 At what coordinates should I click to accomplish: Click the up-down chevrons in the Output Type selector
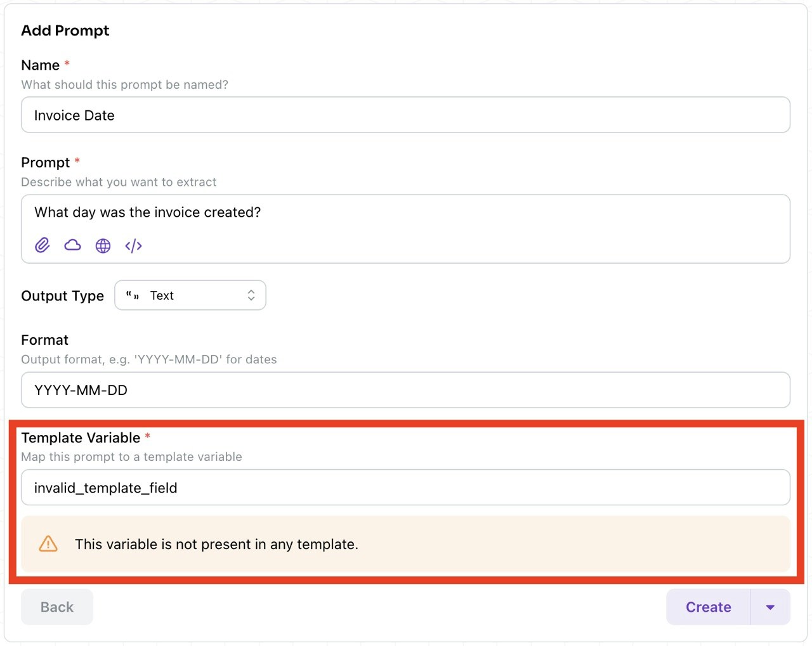coord(251,295)
